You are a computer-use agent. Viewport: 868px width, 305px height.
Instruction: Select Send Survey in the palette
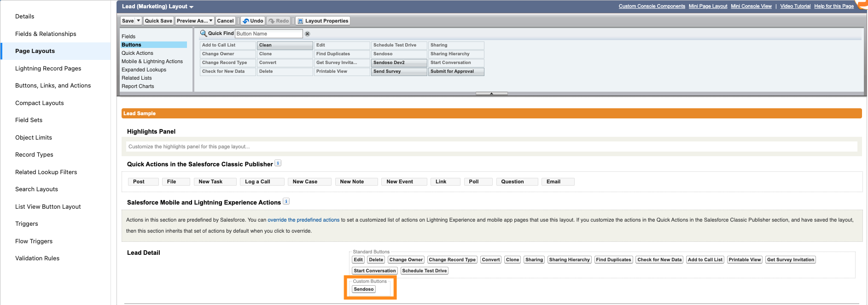tap(399, 71)
